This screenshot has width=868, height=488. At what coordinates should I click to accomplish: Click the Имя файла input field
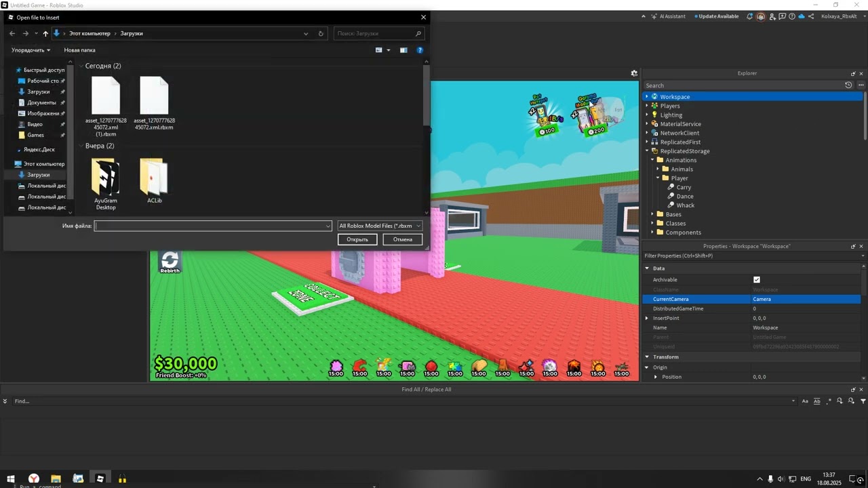[x=213, y=226]
